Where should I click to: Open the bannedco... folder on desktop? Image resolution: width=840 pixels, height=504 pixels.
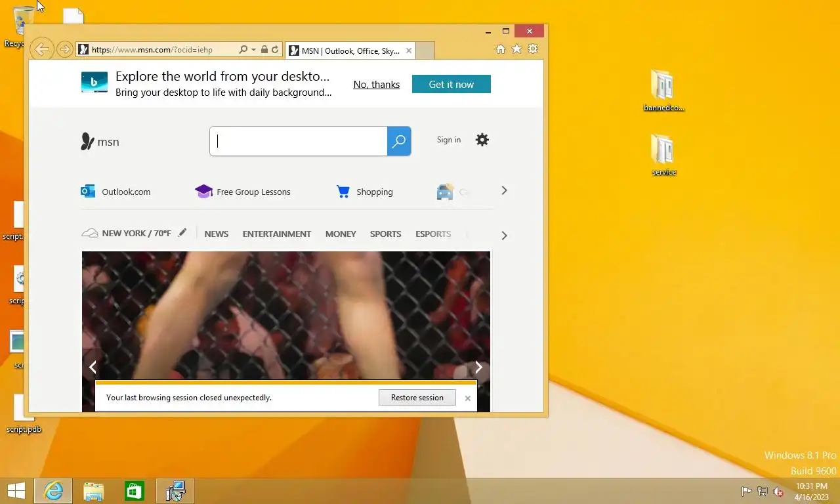(x=663, y=91)
